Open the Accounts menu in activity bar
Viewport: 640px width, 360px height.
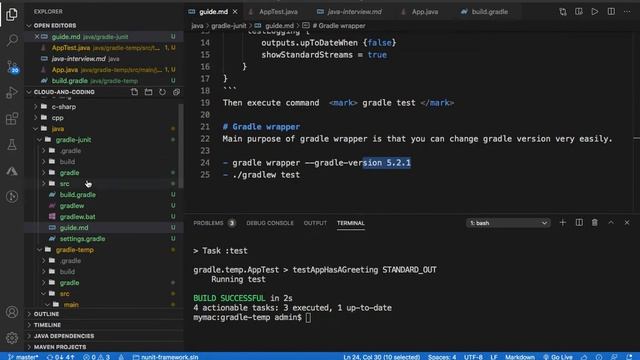pyautogui.click(x=12, y=312)
